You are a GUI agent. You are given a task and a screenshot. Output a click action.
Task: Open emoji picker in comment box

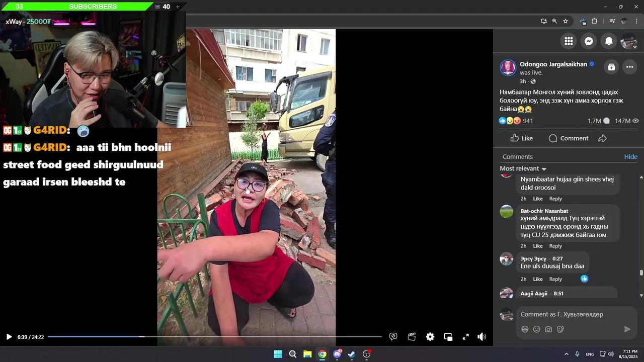click(537, 329)
